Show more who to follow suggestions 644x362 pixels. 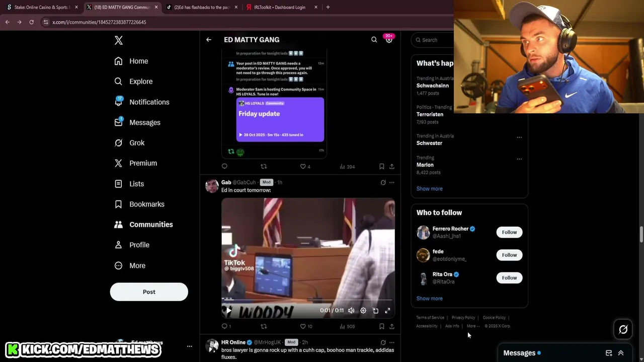pos(430,299)
